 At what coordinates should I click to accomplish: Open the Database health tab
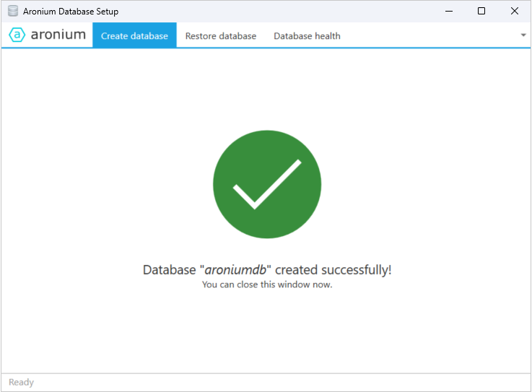(307, 36)
